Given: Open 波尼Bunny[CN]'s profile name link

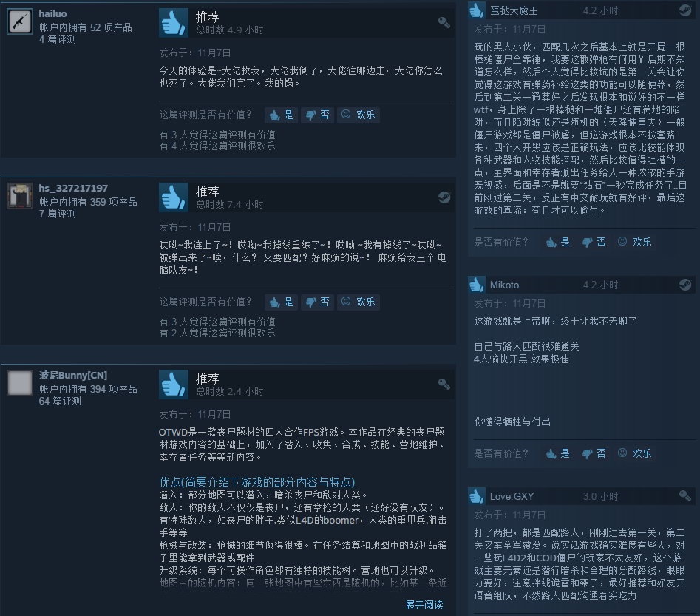Looking at the screenshot, I should click(73, 375).
